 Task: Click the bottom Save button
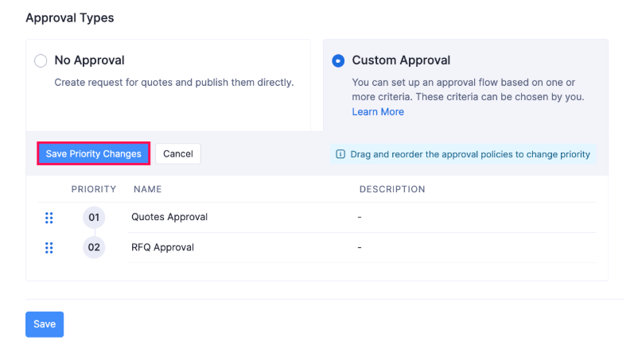45,324
